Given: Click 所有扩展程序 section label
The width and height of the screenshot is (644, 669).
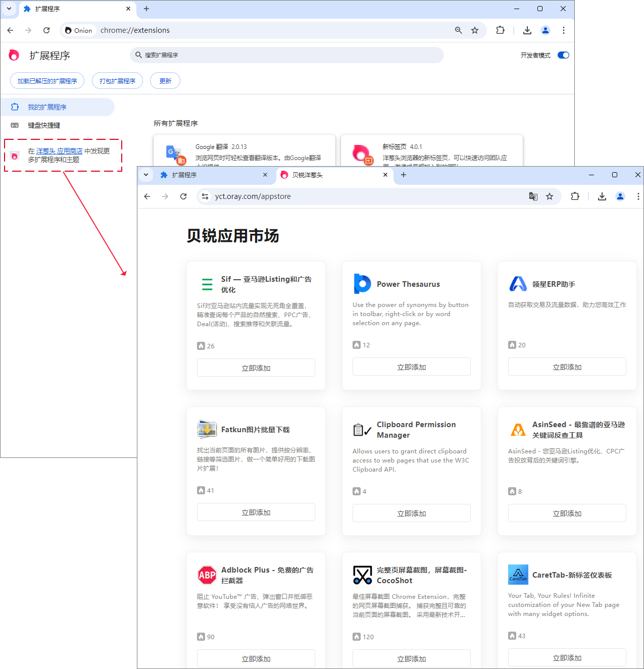Looking at the screenshot, I should (x=176, y=123).
